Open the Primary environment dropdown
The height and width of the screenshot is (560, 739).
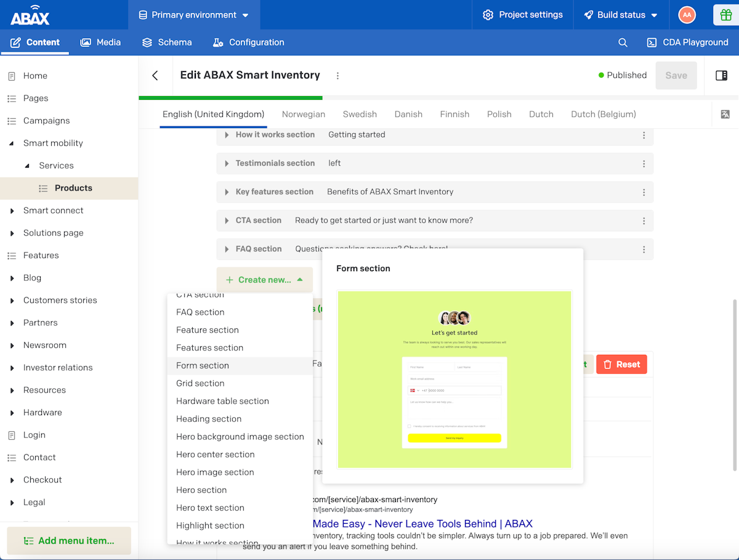pos(194,15)
